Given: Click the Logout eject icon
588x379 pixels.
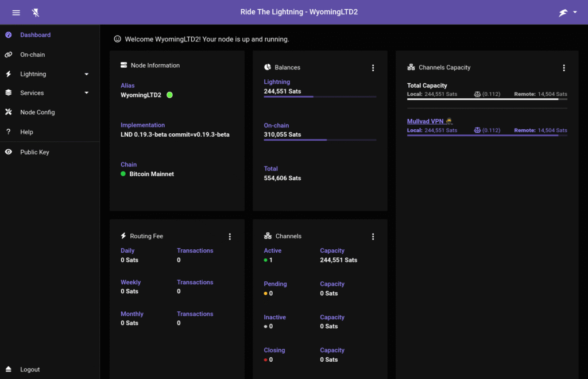Looking at the screenshot, I should coord(9,369).
